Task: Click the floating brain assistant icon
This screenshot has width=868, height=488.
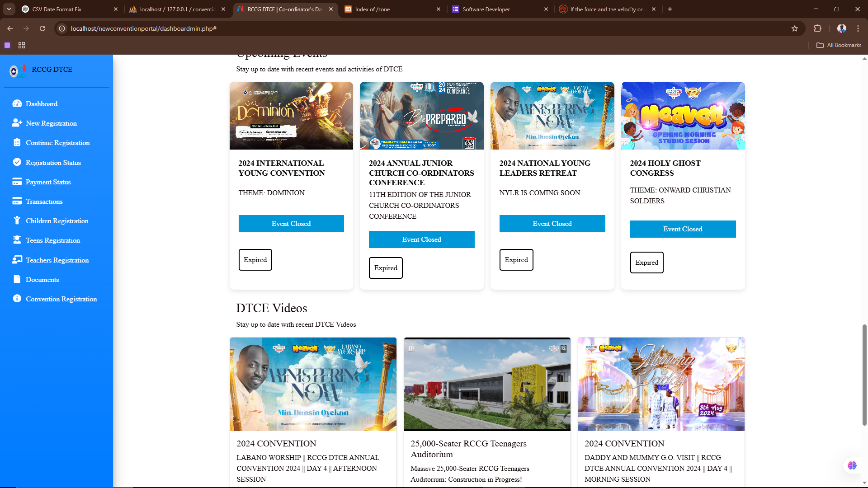Action: click(852, 465)
